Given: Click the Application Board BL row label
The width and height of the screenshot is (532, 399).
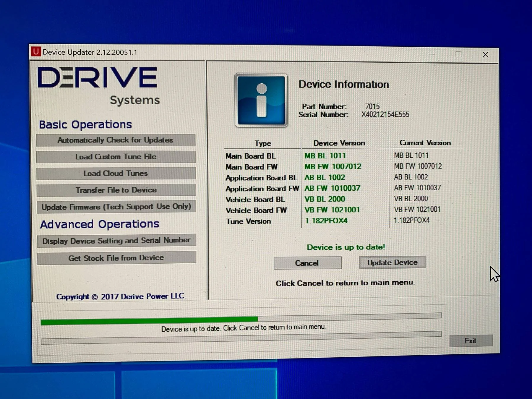Looking at the screenshot, I should (x=261, y=178).
